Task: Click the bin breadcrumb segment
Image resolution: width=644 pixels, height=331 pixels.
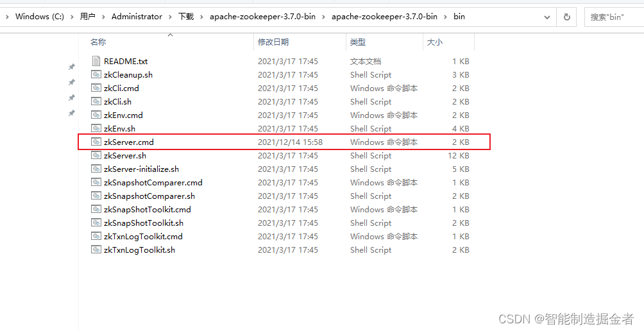Action: click(x=459, y=17)
